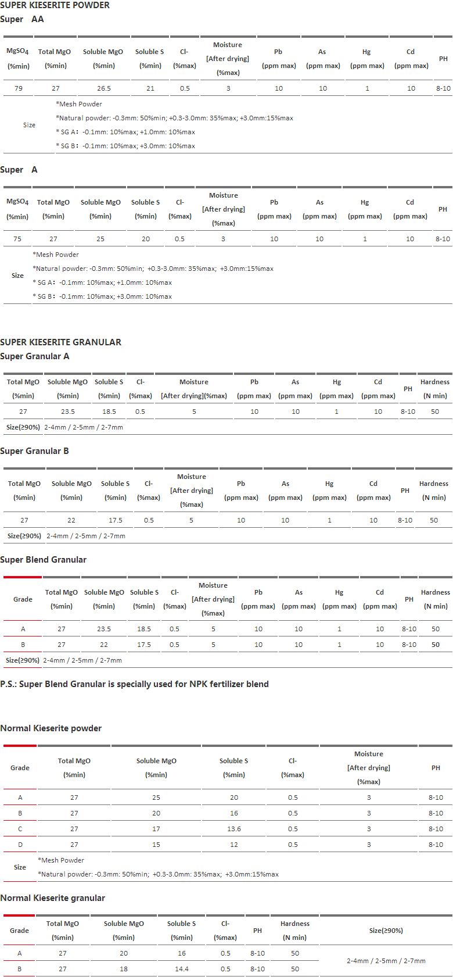Click the Soluble S value 21
The height and width of the screenshot is (980, 453).
[x=150, y=88]
